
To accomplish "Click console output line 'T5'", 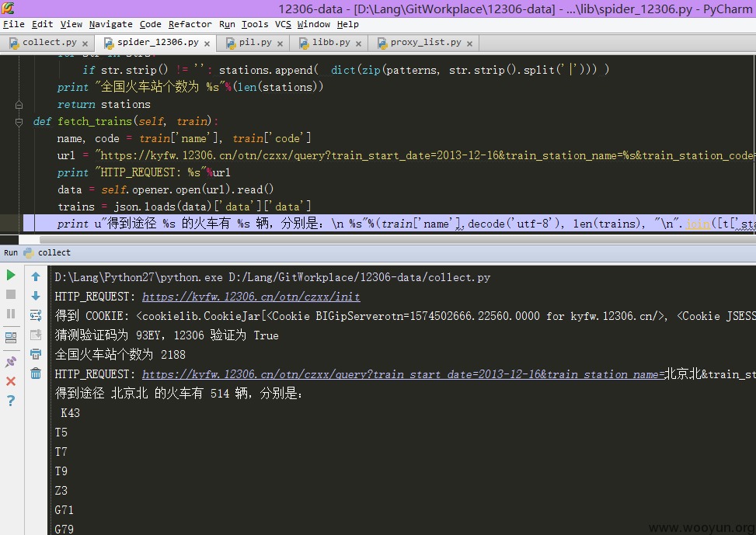I will pos(61,433).
